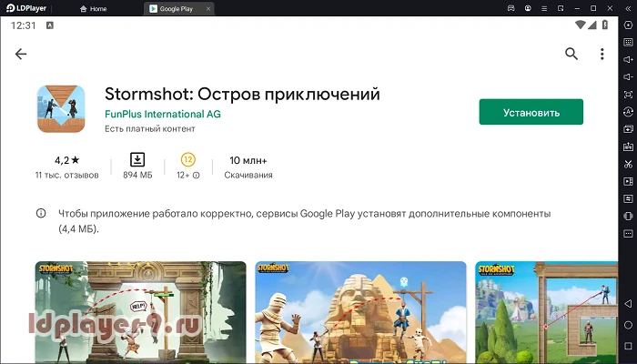Click the 11 тыс. отзывов reviews label
This screenshot has height=364, width=637.
click(x=67, y=175)
